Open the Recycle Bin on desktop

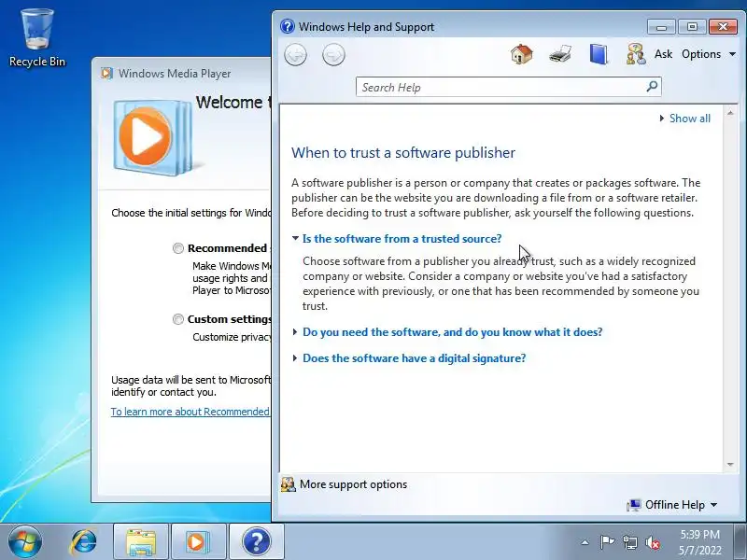click(37, 38)
